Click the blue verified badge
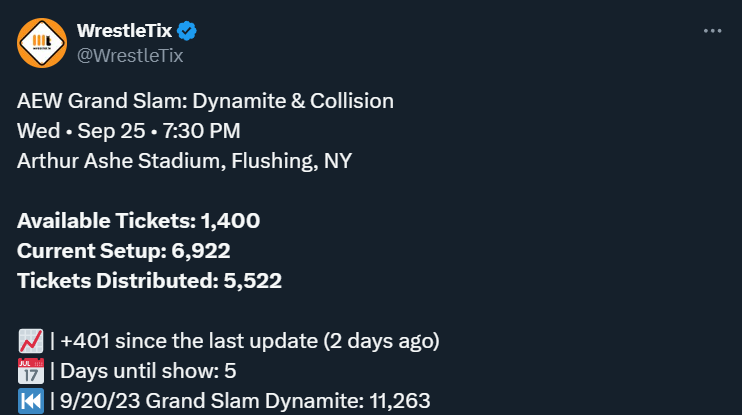The width and height of the screenshot is (742, 415). (x=188, y=31)
